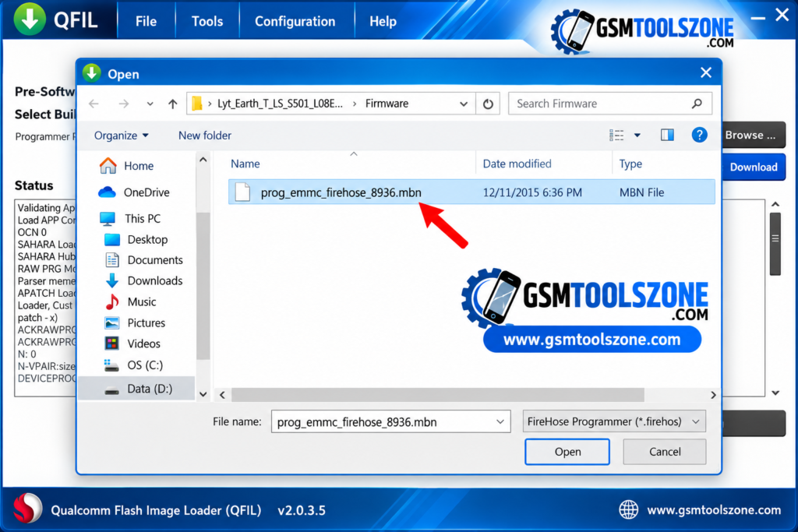The height and width of the screenshot is (532, 798).
Task: Click QFIL status log scroll up arrow
Action: tap(775, 204)
